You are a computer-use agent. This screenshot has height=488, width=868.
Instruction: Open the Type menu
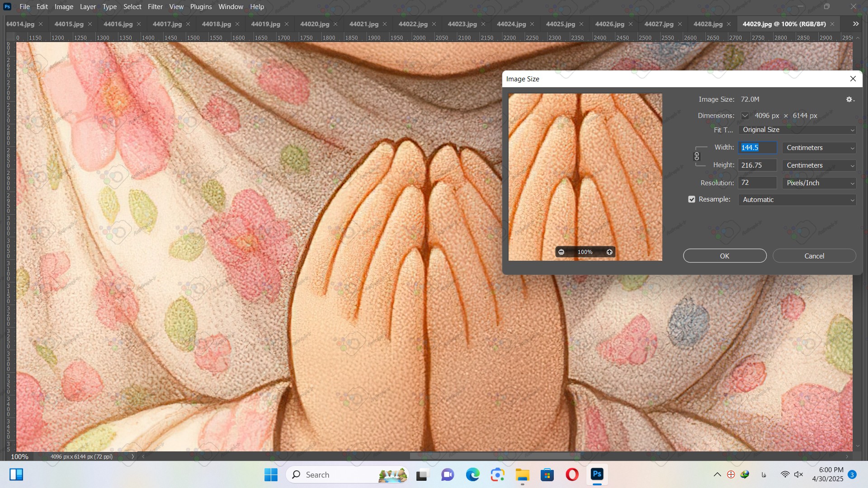tap(109, 7)
